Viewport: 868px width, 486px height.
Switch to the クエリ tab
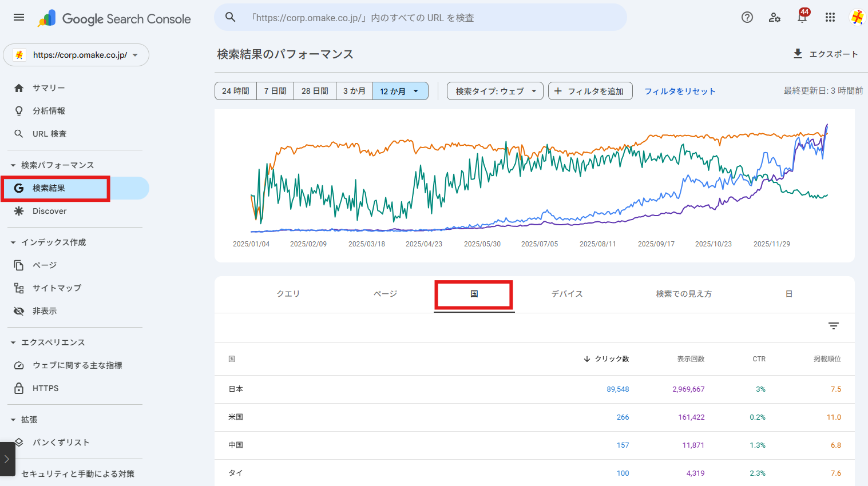click(x=288, y=294)
